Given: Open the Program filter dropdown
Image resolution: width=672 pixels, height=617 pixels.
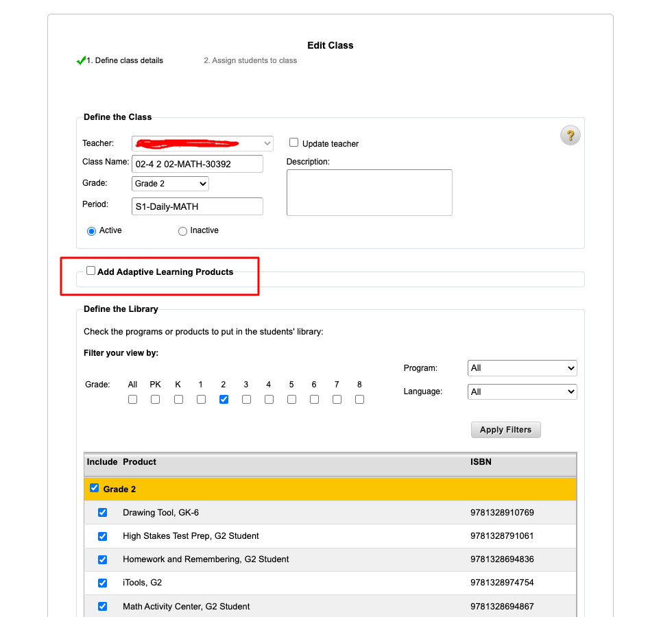Looking at the screenshot, I should coord(522,368).
